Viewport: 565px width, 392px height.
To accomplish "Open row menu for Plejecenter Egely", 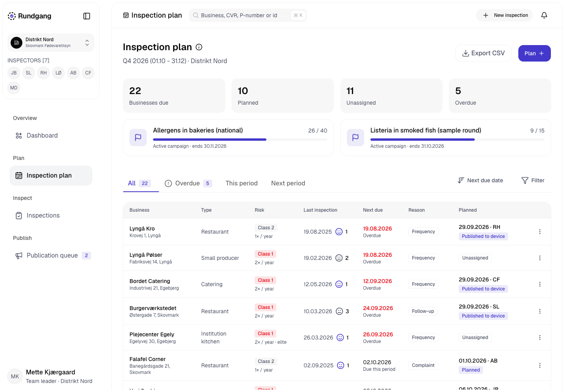I will [540, 338].
